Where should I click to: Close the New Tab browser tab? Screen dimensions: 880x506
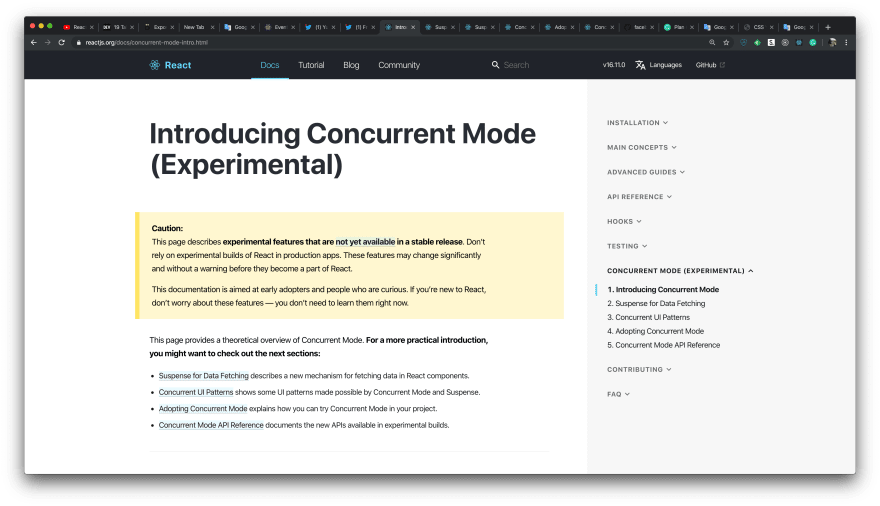212,27
